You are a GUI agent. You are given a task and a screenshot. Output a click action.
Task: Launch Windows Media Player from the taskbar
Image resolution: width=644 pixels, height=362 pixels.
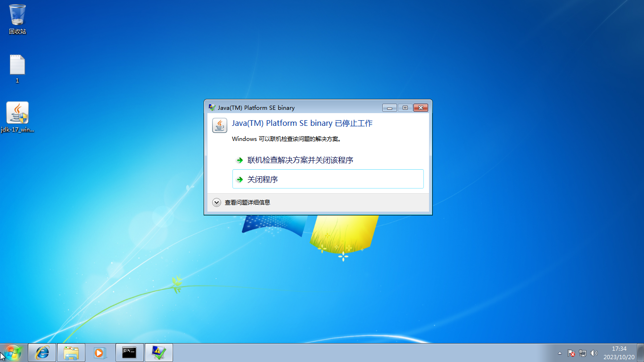pyautogui.click(x=99, y=352)
